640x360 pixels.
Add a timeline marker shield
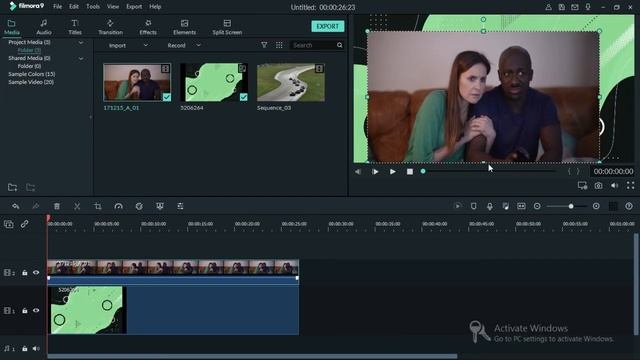click(473, 206)
